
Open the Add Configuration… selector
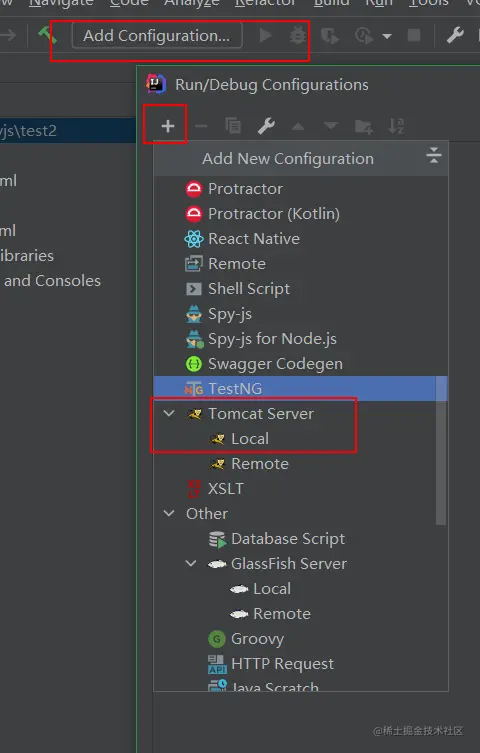tap(156, 36)
